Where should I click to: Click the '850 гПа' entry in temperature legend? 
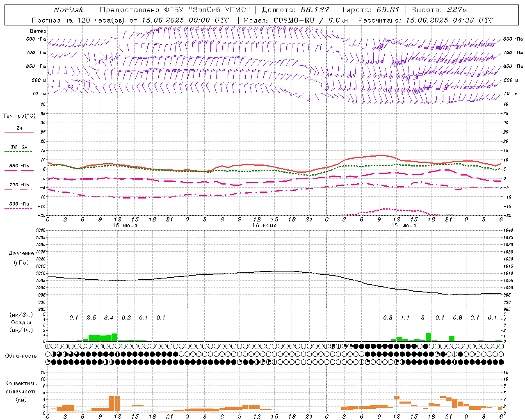(19, 166)
